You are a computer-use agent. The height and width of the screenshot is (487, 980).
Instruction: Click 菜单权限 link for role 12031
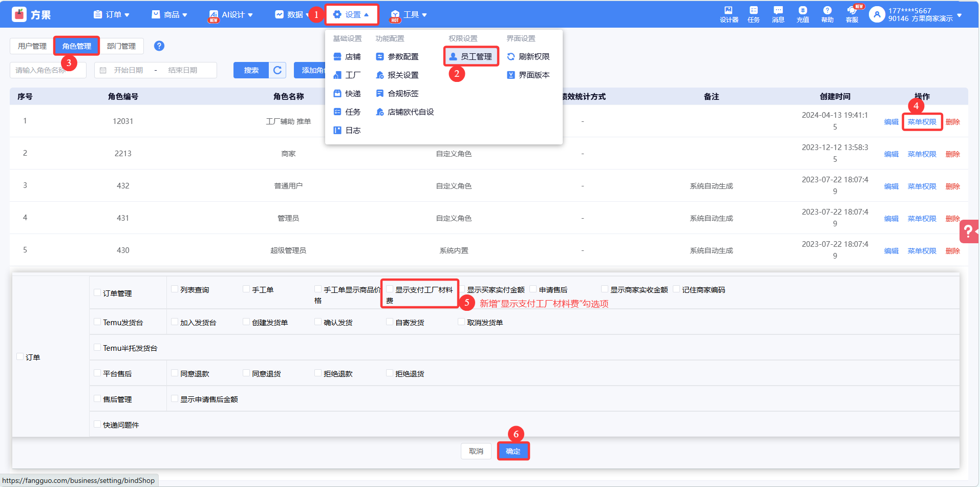(922, 122)
